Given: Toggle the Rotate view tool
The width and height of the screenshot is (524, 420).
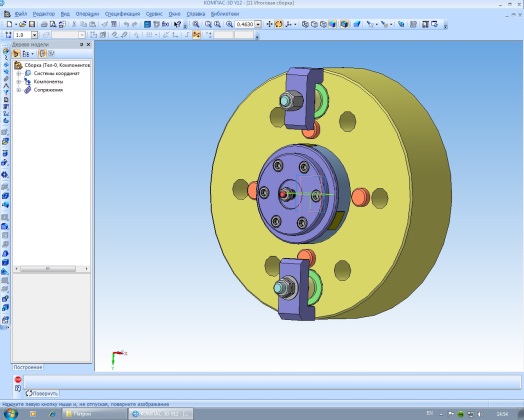Looking at the screenshot, I should (279, 24).
